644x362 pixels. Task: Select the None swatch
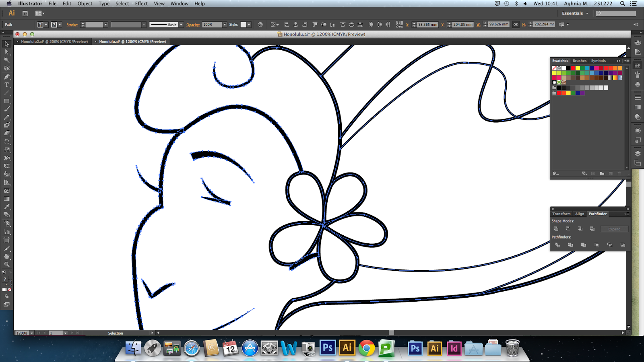point(554,68)
